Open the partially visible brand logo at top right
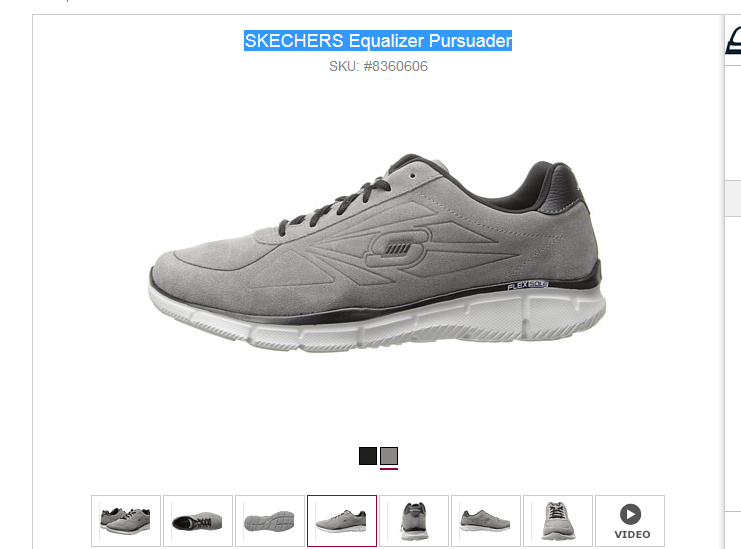 [x=733, y=41]
